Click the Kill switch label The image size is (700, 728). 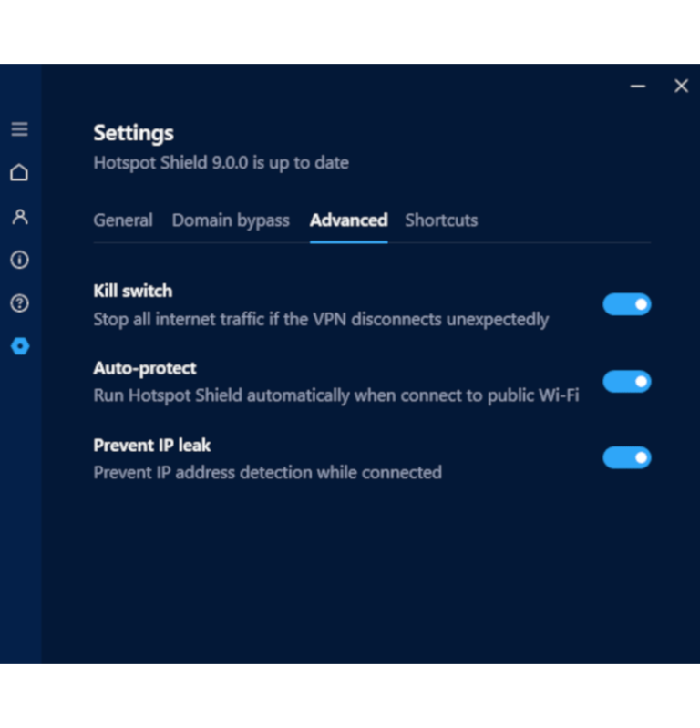133,291
